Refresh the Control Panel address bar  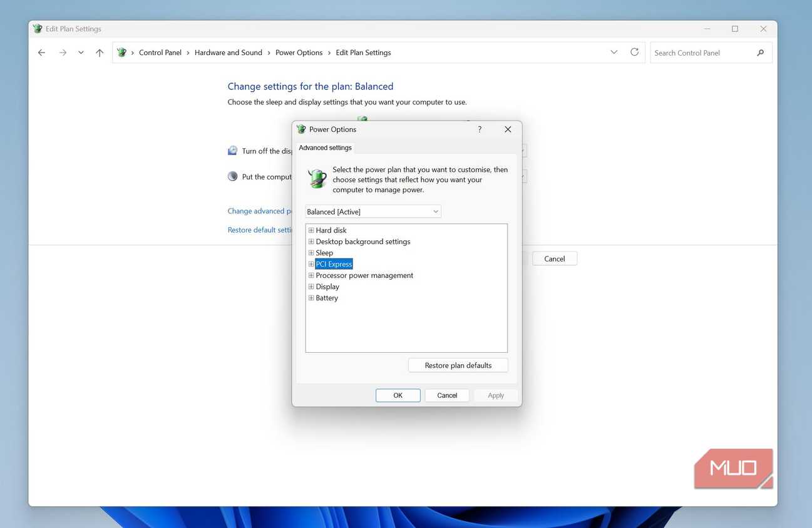pyautogui.click(x=634, y=53)
